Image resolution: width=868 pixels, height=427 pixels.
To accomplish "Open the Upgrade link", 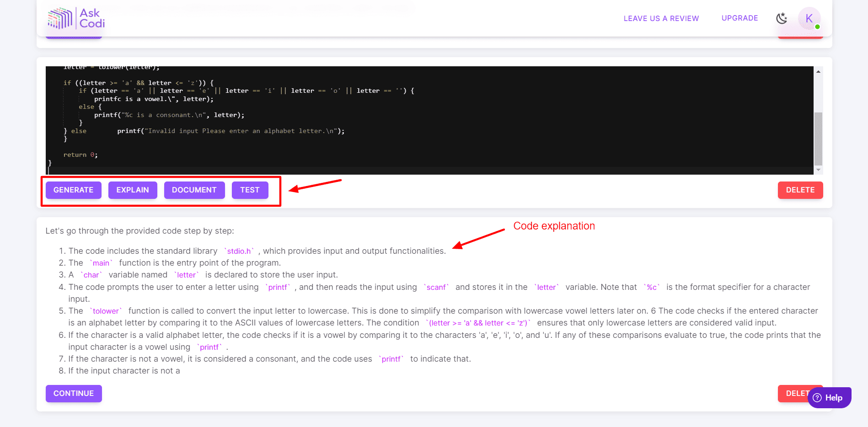I will (739, 18).
